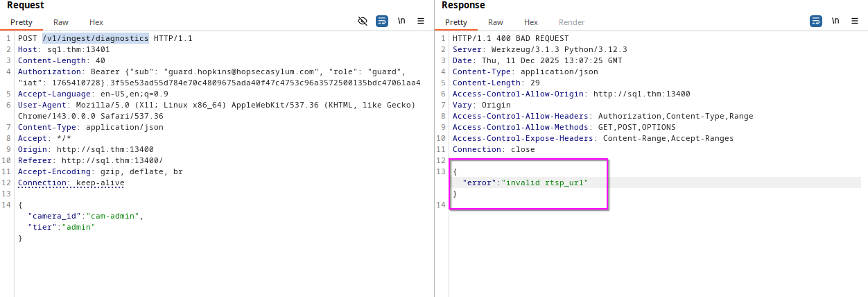Toggle hidden characters eye icon in Request
The image size is (868, 297).
click(363, 22)
